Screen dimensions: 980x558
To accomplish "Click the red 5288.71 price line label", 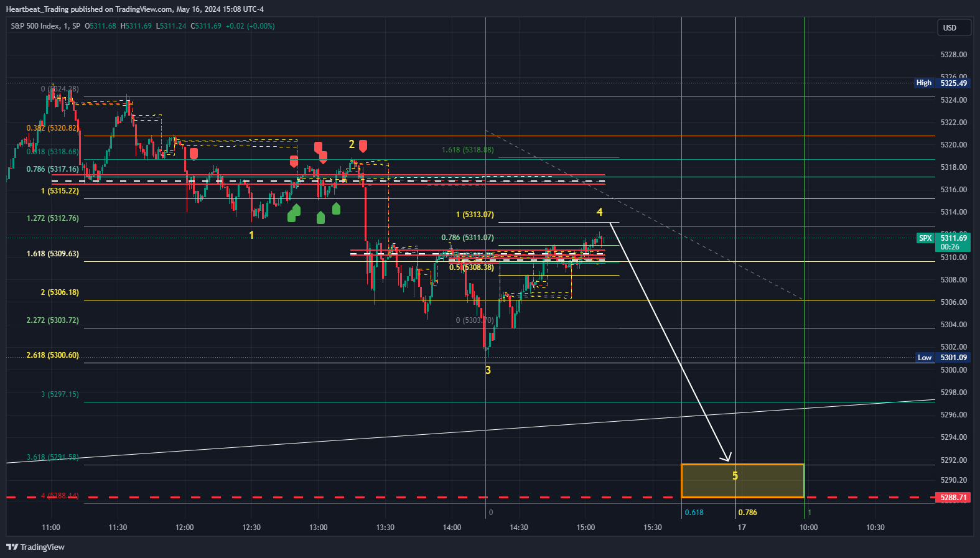I will (x=953, y=498).
